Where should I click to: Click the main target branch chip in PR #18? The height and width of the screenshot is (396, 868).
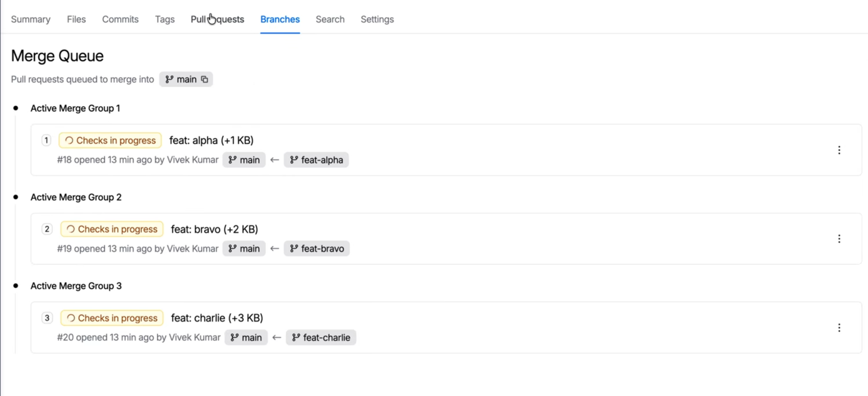point(244,160)
